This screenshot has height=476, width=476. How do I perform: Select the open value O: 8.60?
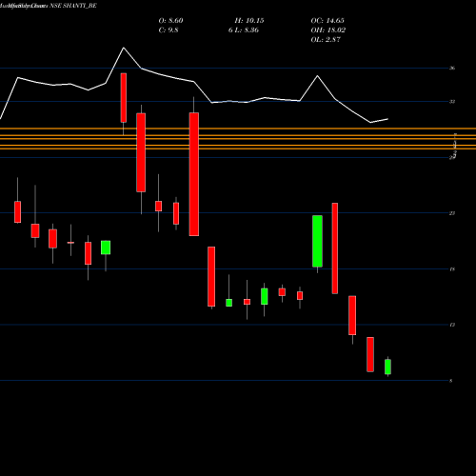170,21
